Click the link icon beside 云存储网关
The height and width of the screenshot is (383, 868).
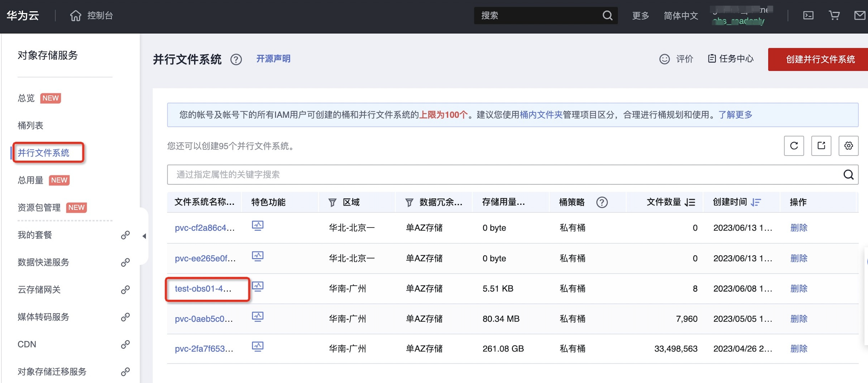tap(125, 290)
